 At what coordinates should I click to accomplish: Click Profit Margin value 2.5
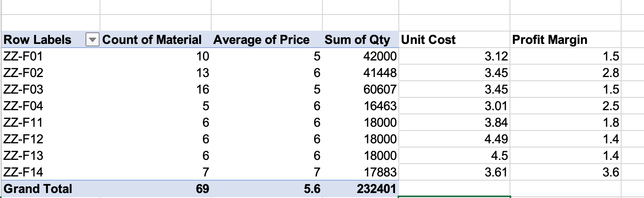pyautogui.click(x=611, y=106)
